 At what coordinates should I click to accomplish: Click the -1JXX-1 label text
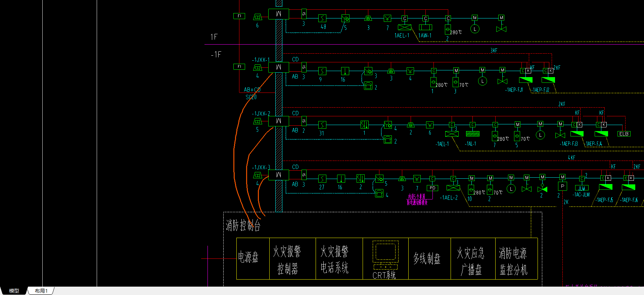(261, 60)
